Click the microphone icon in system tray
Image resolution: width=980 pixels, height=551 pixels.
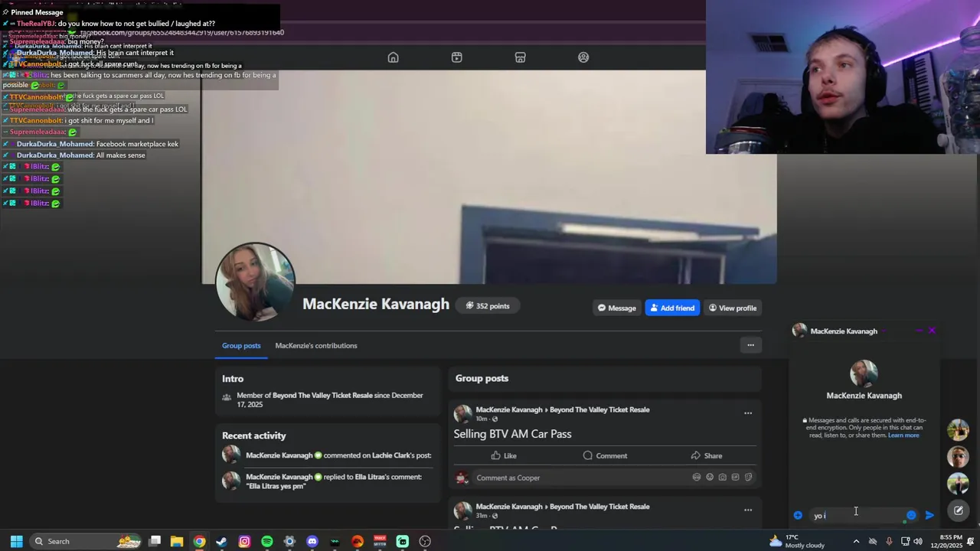(x=888, y=541)
